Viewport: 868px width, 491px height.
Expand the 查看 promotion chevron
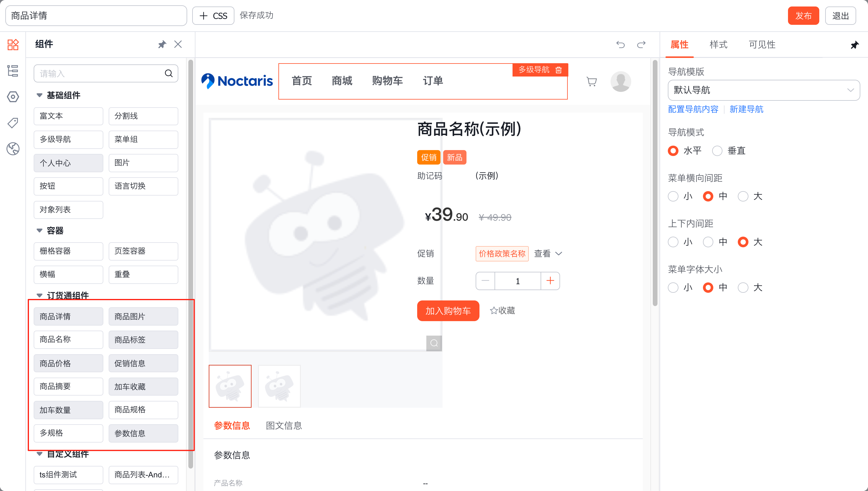click(558, 253)
